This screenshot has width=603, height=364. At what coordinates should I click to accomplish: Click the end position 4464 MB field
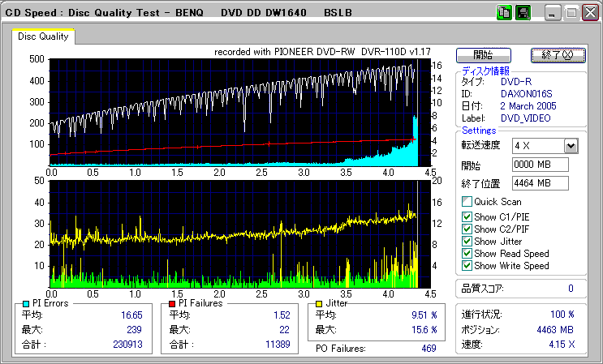coord(540,183)
